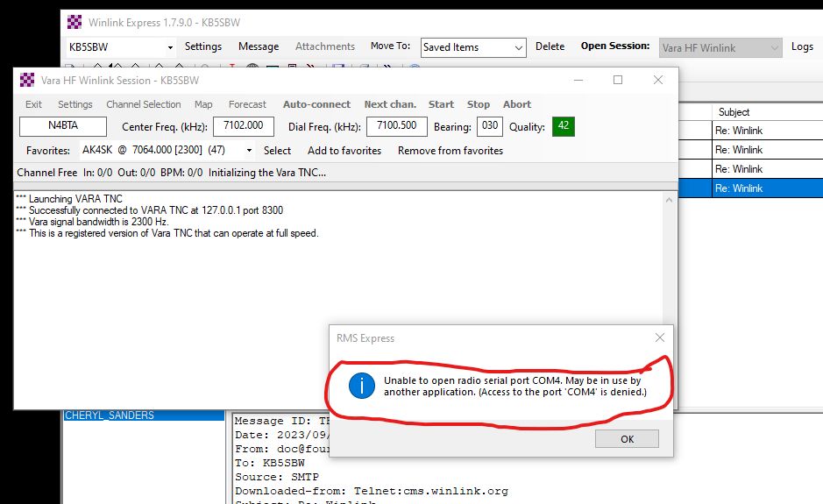Select the third Re: Winlink message row

tap(750, 169)
